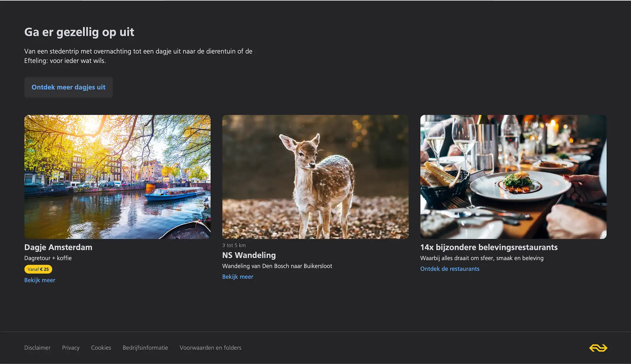The image size is (631, 364).
Task: Open the Amsterdam canal boat image
Action: [x=117, y=177]
